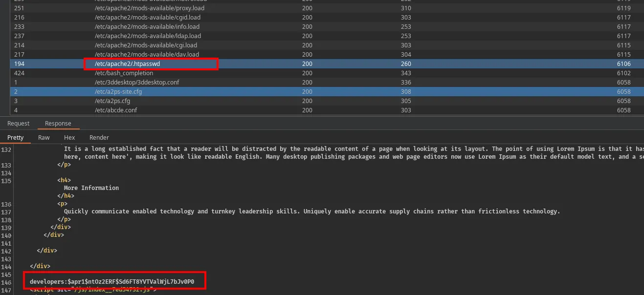Open the Raw response view
Viewport: 644px width, 295px height.
point(44,138)
